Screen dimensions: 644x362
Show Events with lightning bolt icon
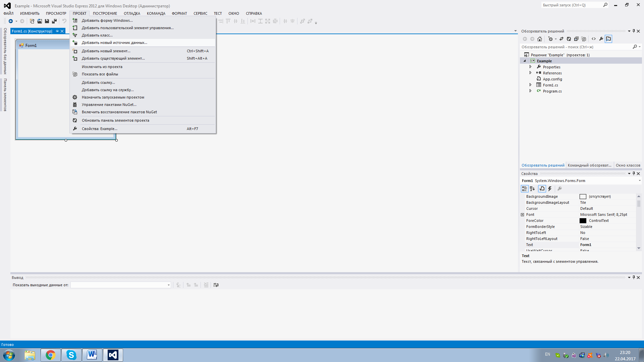click(x=550, y=189)
